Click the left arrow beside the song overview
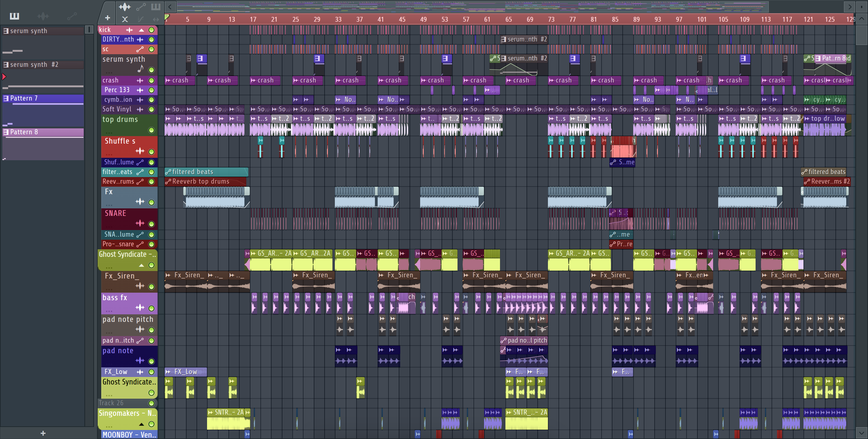Screen dimensions: 868x439 [x=170, y=6]
